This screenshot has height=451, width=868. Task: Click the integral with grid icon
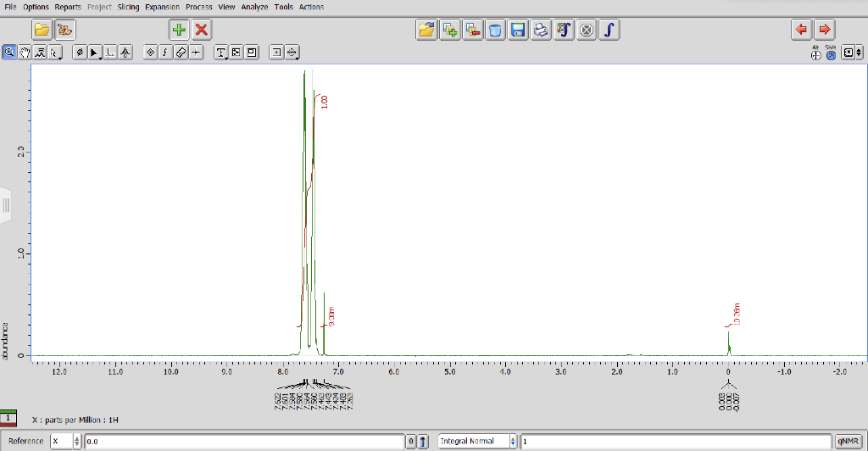(x=564, y=30)
